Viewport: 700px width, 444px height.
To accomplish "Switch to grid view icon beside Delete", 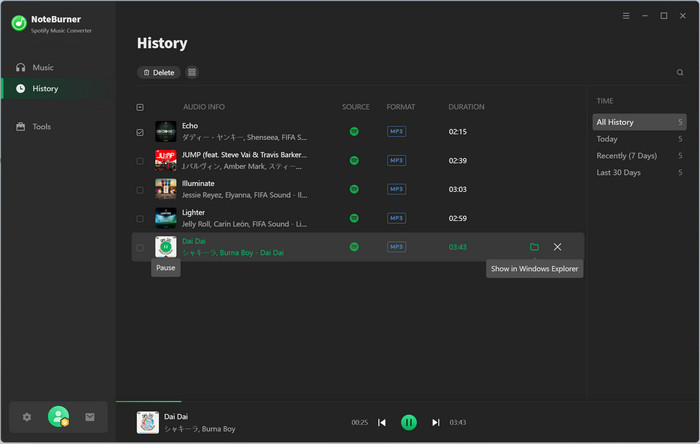I will 192,72.
